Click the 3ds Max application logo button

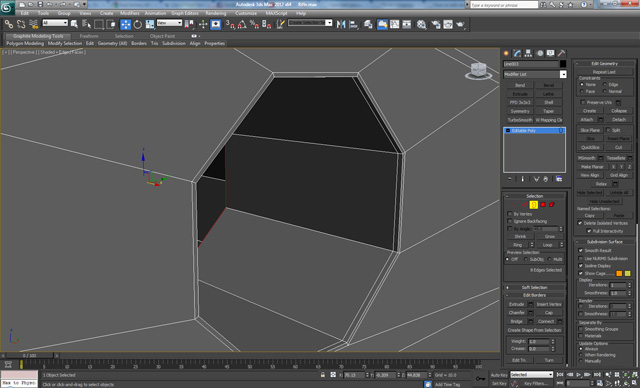(x=7, y=7)
